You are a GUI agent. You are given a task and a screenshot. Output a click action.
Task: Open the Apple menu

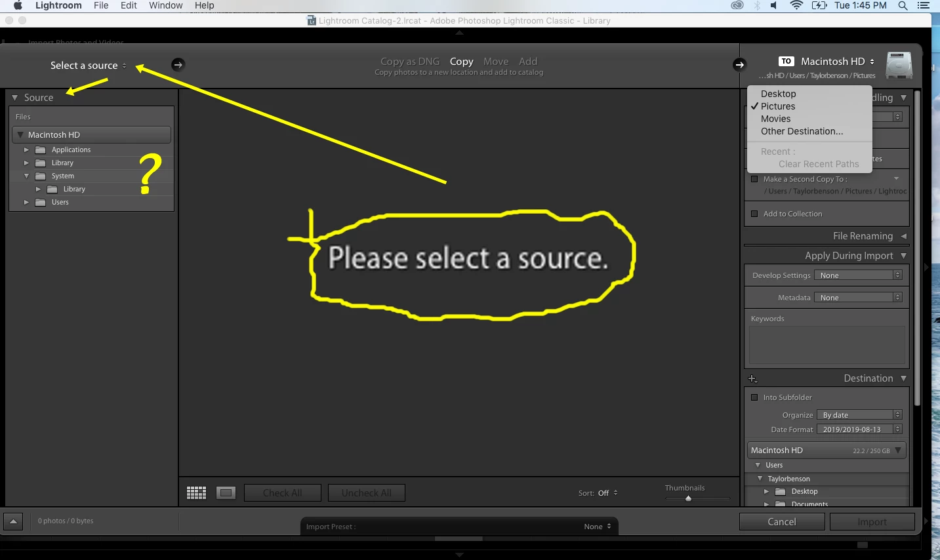[x=18, y=5]
